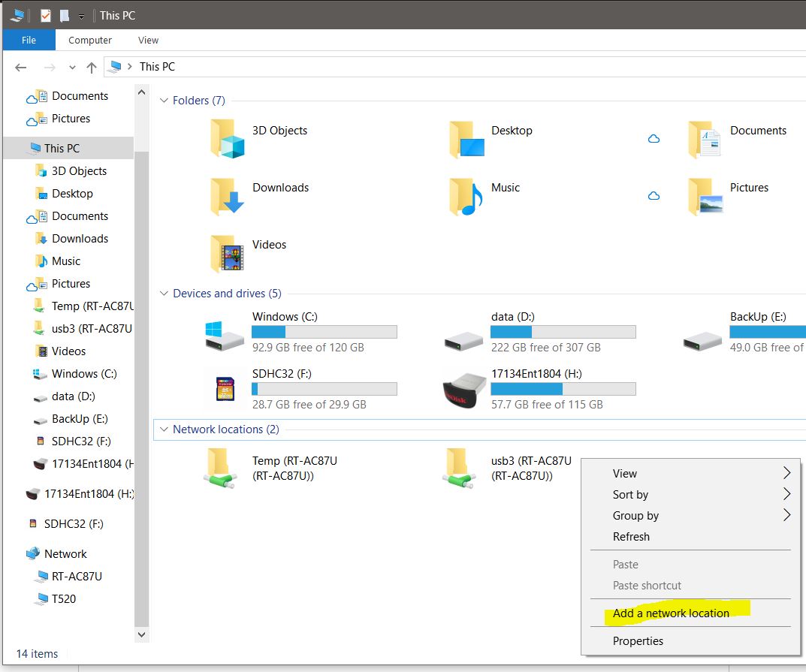Expand the Sort by submenu arrow
806x672 pixels.
click(x=786, y=494)
